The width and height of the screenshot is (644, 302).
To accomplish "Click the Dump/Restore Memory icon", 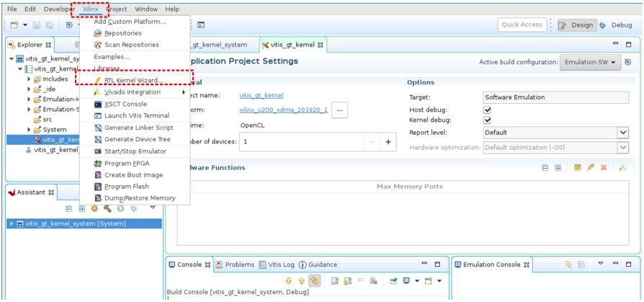I will [x=98, y=198].
